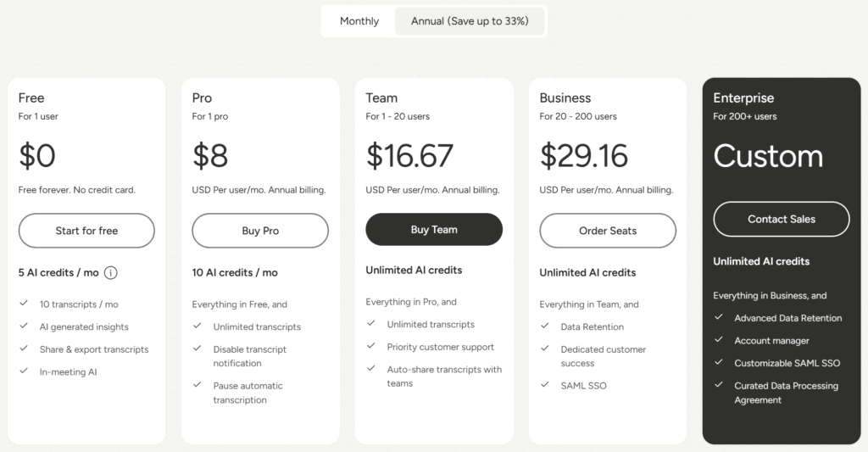This screenshot has height=452, width=868.
Task: Switch to Monthly billing
Action: pos(359,21)
